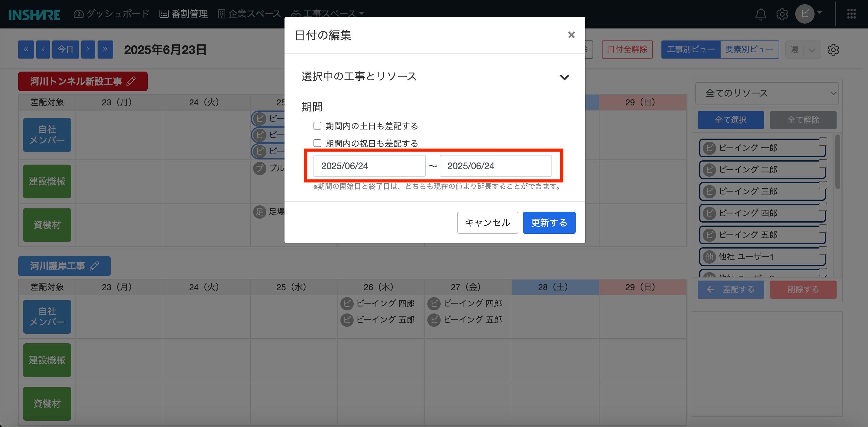Click ビーイング 四郎 avatar on 26 (木)
The width and height of the screenshot is (868, 427).
pyautogui.click(x=347, y=303)
